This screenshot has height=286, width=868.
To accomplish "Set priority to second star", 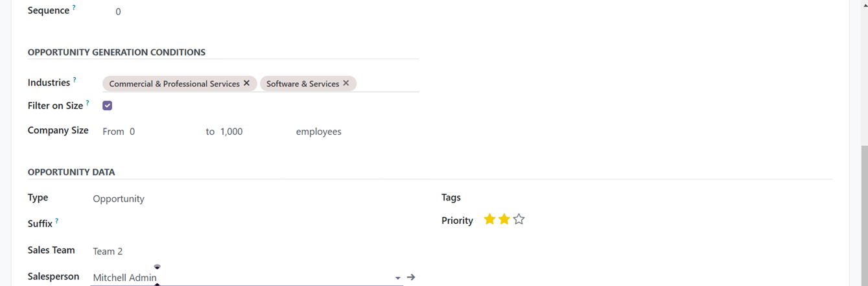I will point(504,220).
